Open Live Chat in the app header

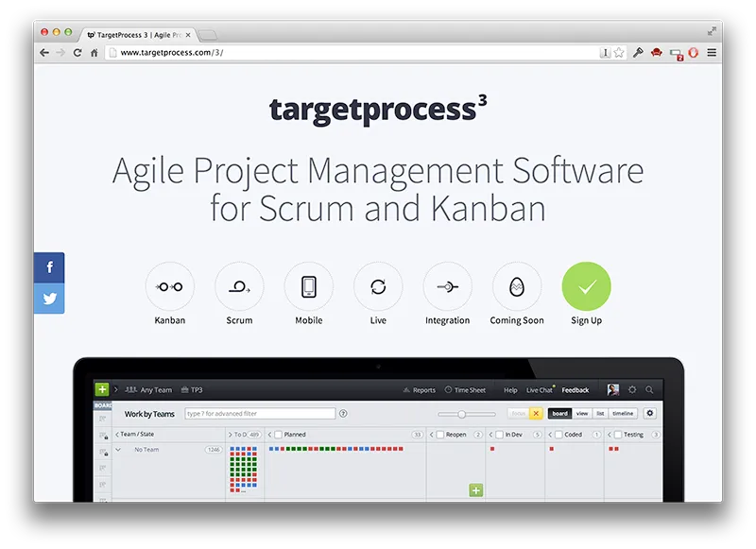pyautogui.click(x=540, y=390)
